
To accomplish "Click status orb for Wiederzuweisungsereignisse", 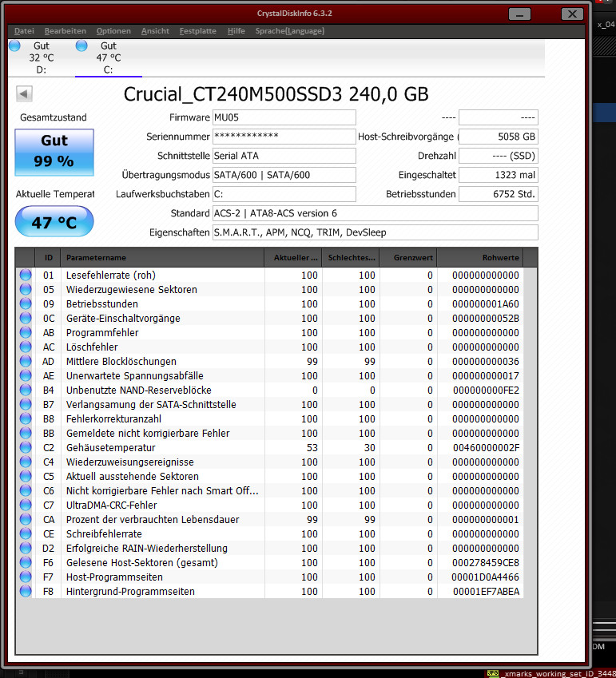I will pyautogui.click(x=26, y=462).
